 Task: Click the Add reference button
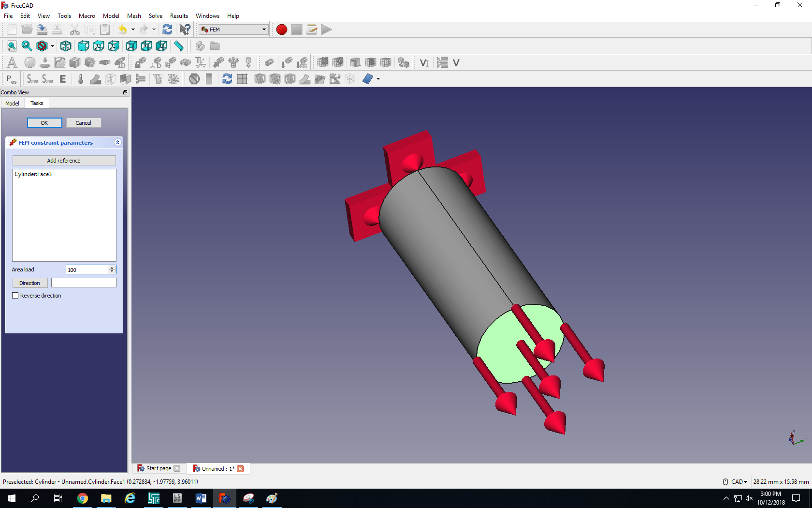(x=64, y=161)
